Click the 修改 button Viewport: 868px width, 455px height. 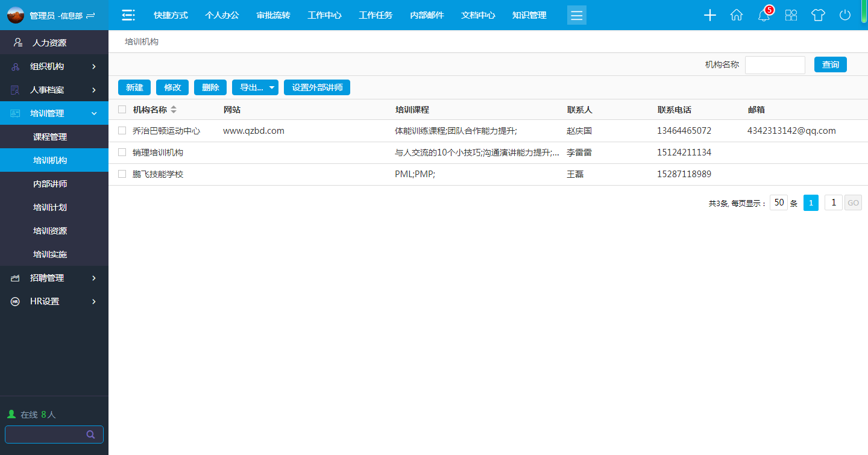coord(172,87)
